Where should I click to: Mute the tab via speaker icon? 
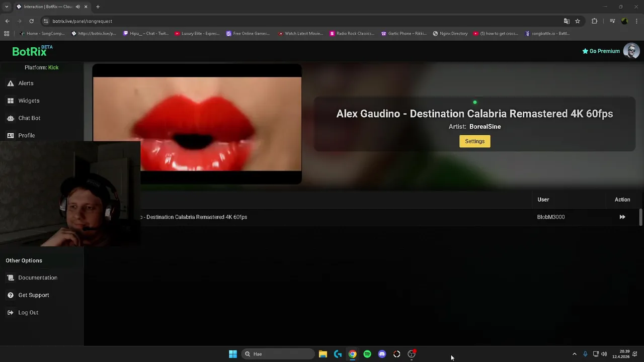coord(77,7)
